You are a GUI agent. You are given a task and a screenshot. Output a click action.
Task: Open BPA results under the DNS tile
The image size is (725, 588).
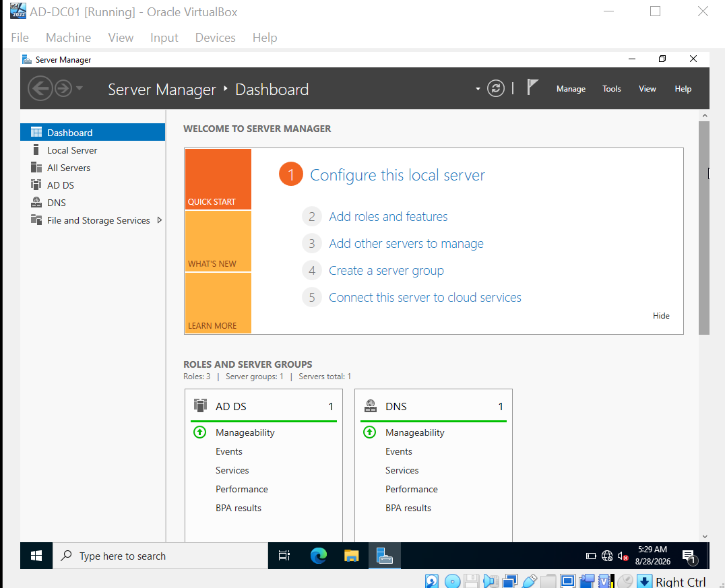click(x=408, y=508)
